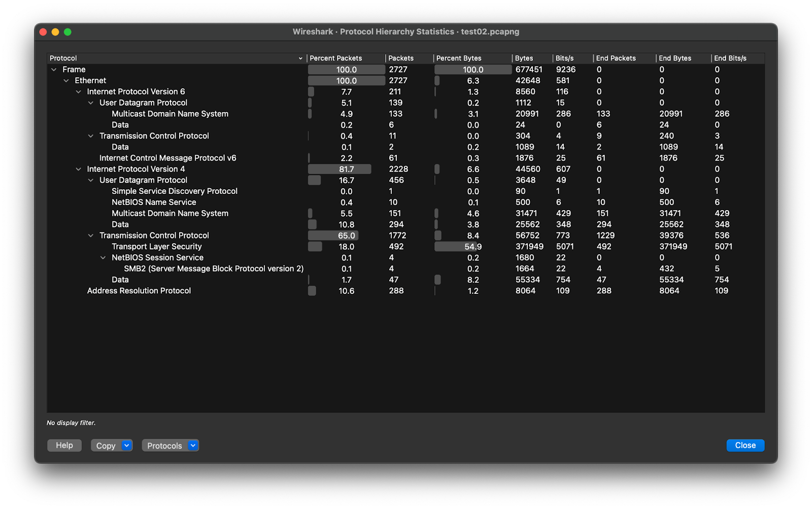Collapse the NetBIOS Session Service node
The image size is (812, 509).
tap(104, 258)
